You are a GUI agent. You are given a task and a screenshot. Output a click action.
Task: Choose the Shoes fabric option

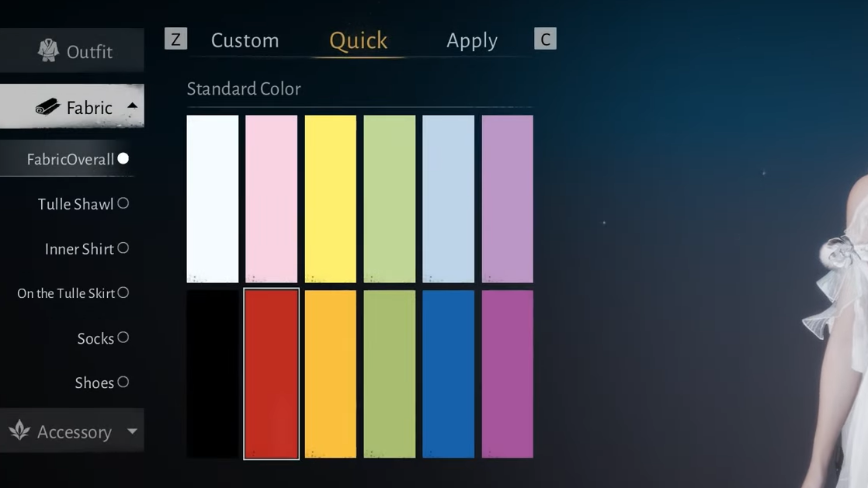(95, 382)
